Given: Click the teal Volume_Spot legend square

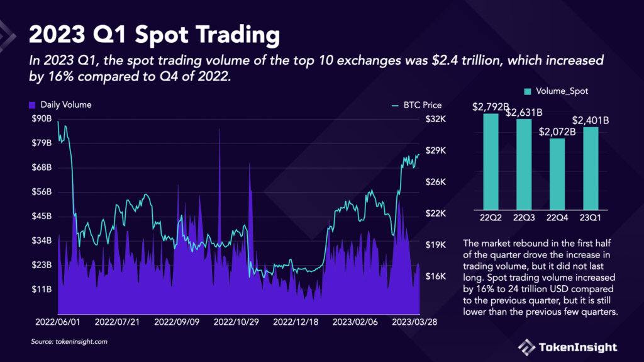Looking at the screenshot, I should tap(528, 91).
